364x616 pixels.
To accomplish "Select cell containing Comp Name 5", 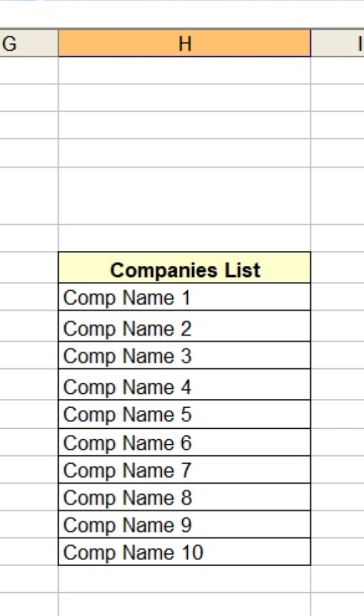I will (184, 414).
